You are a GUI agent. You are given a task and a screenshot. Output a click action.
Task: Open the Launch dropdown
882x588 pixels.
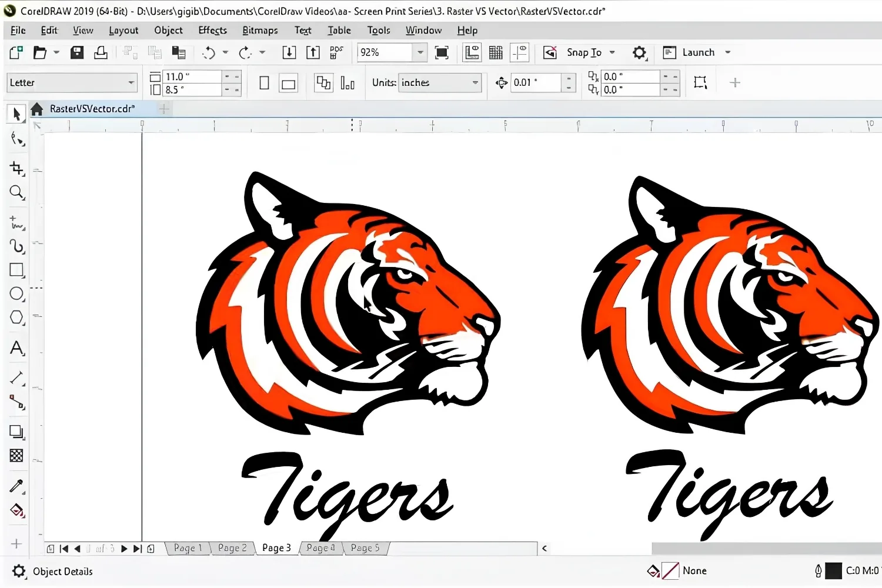pyautogui.click(x=728, y=52)
